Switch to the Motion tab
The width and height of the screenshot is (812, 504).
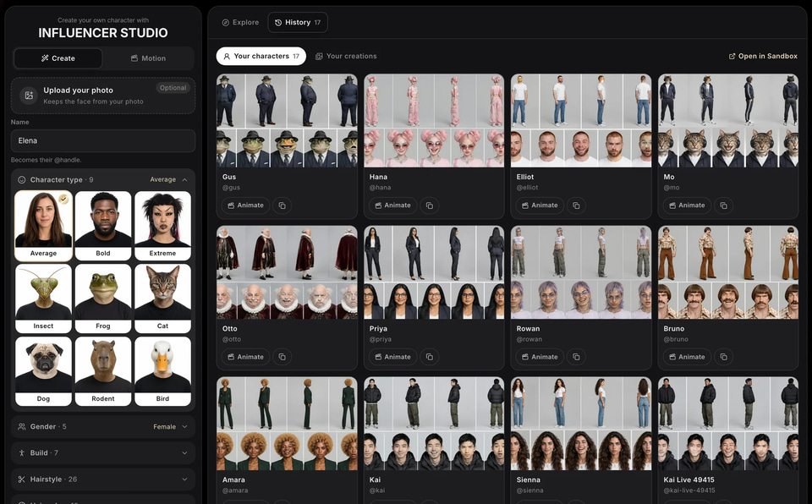point(148,58)
